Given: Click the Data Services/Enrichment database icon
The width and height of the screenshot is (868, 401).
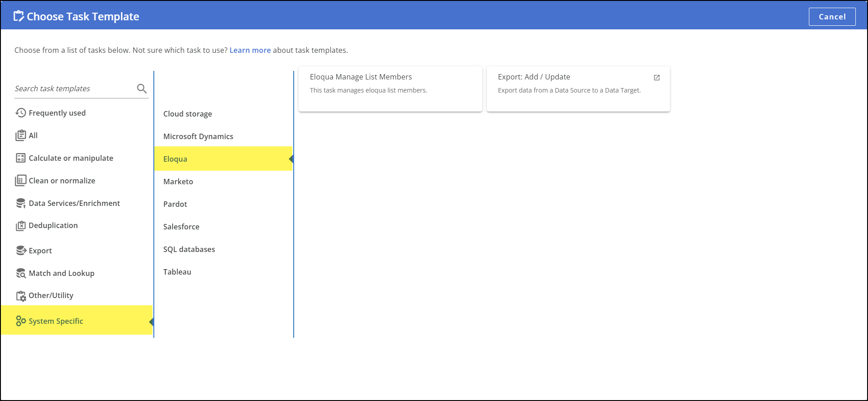Looking at the screenshot, I should click(21, 203).
